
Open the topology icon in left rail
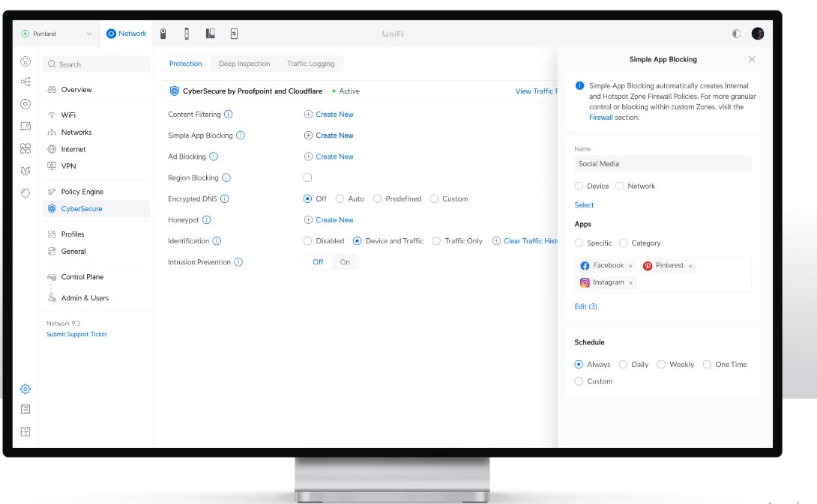pos(25,82)
